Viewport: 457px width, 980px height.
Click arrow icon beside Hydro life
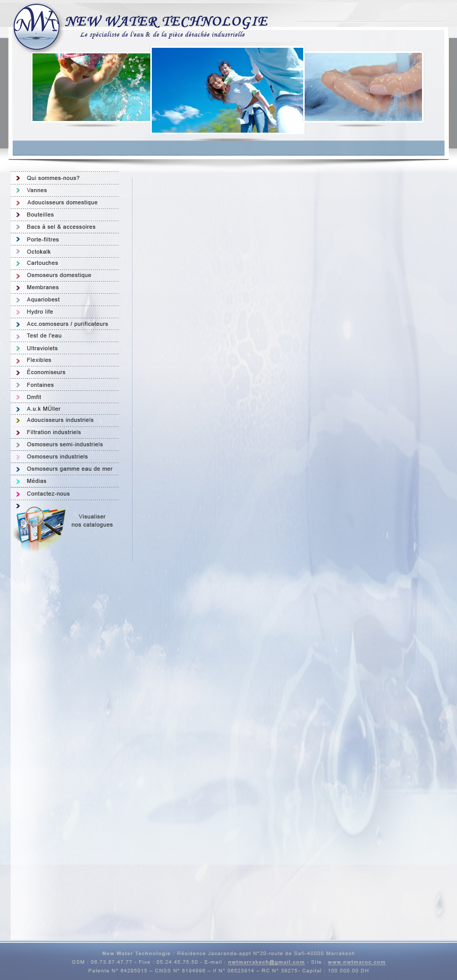pos(18,312)
